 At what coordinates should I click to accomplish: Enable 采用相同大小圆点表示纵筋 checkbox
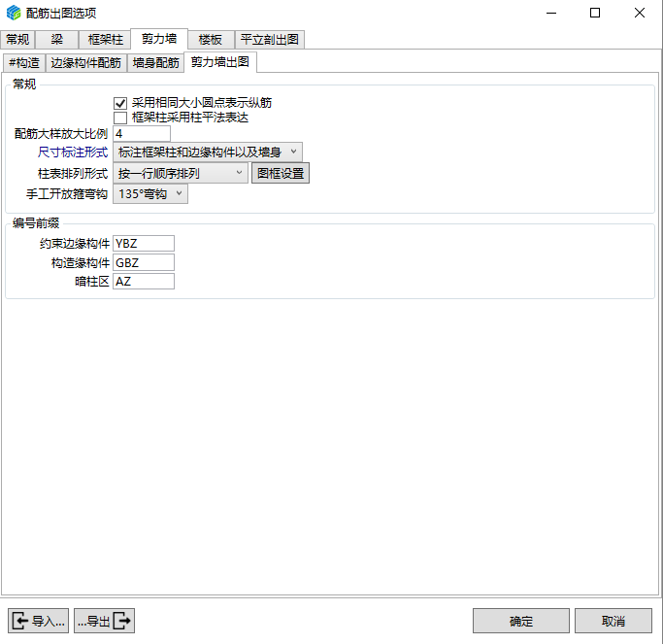[x=120, y=103]
